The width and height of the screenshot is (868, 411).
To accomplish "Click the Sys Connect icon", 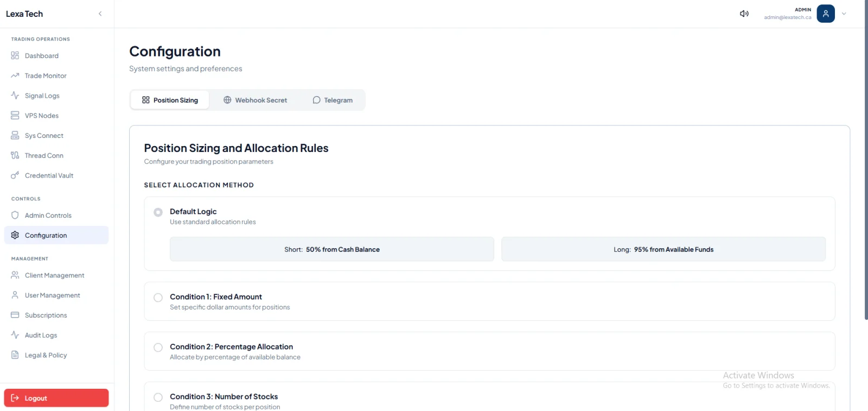I will click(x=15, y=136).
